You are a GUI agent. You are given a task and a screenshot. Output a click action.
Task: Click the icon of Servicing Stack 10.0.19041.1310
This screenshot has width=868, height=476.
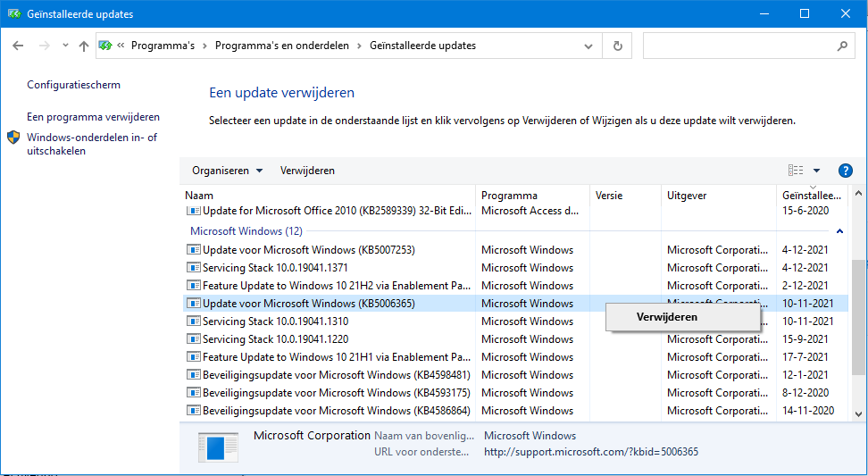pos(193,321)
